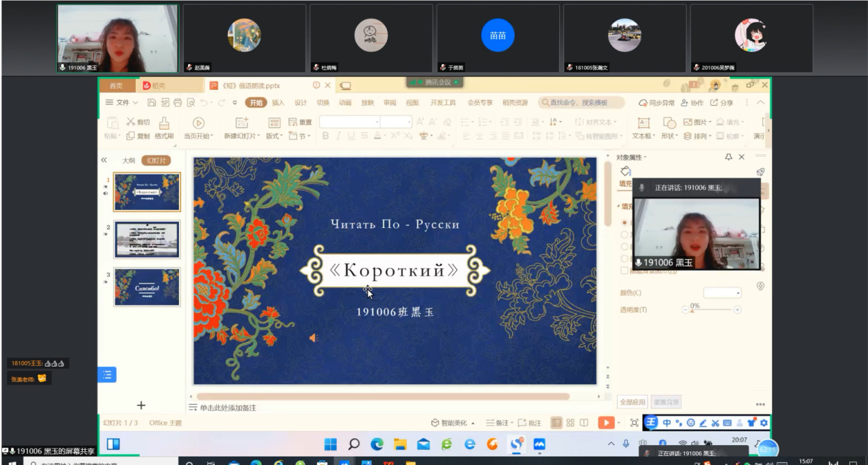This screenshot has height=465, width=868.
Task: Expand the File menu dropdown
Action: coord(121,103)
